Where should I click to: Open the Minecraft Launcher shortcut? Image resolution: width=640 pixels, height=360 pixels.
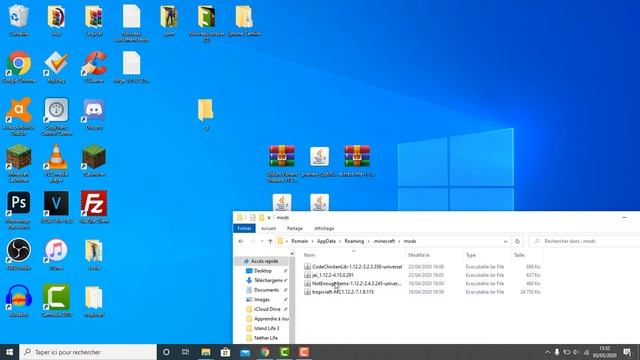click(x=18, y=163)
